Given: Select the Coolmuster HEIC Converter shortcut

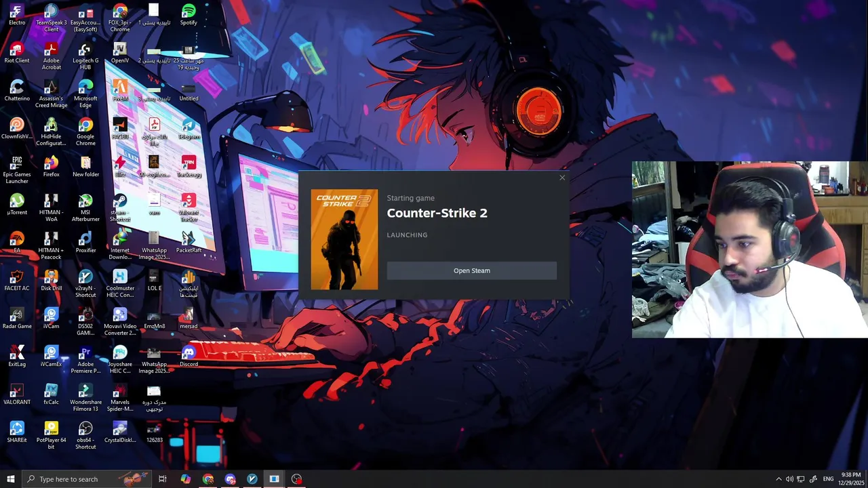Looking at the screenshot, I should point(119,284).
